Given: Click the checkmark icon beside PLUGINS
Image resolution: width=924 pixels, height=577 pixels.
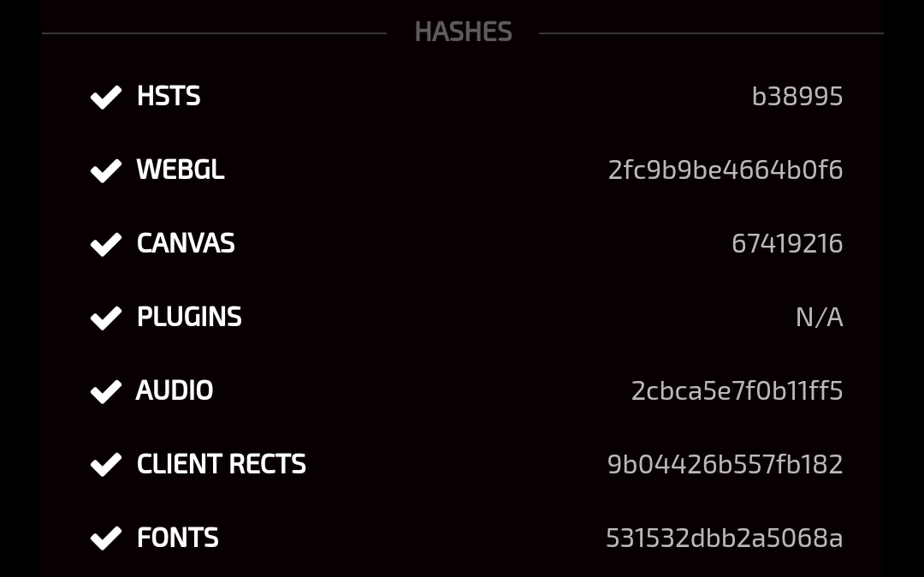Looking at the screenshot, I should point(106,318).
